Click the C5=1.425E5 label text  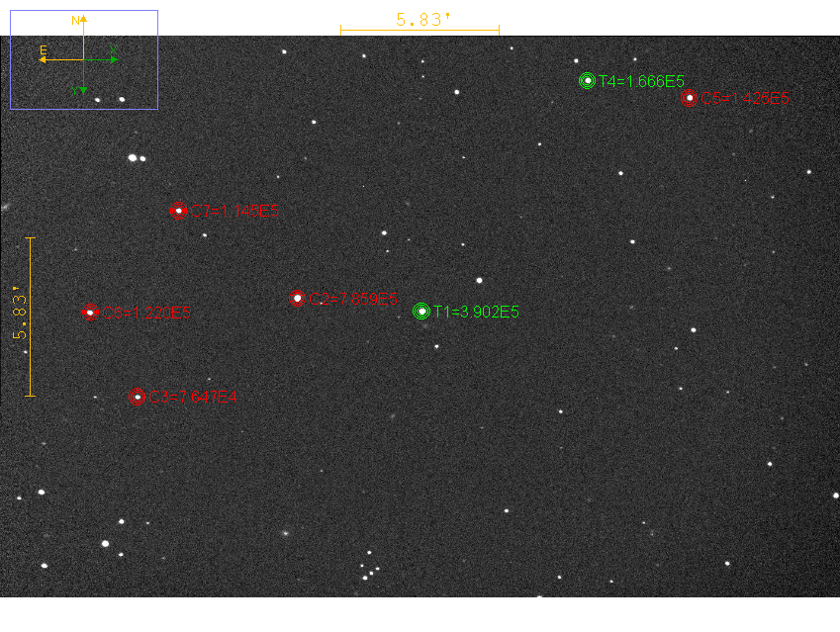pos(745,99)
